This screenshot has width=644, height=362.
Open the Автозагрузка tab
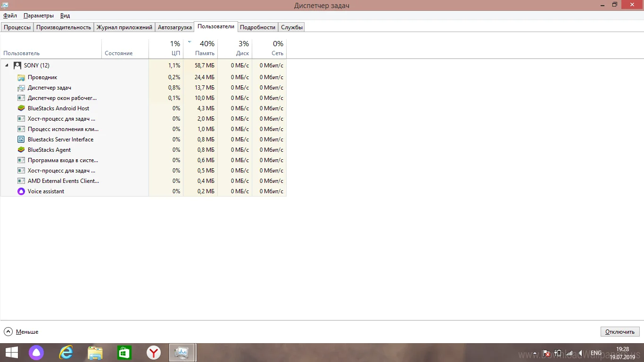tap(174, 27)
